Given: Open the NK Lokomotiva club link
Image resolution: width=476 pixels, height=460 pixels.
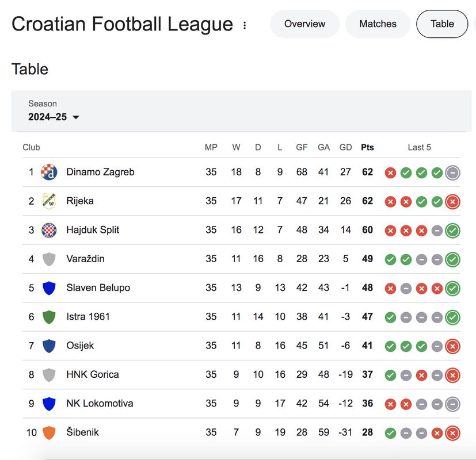Looking at the screenshot, I should click(100, 403).
